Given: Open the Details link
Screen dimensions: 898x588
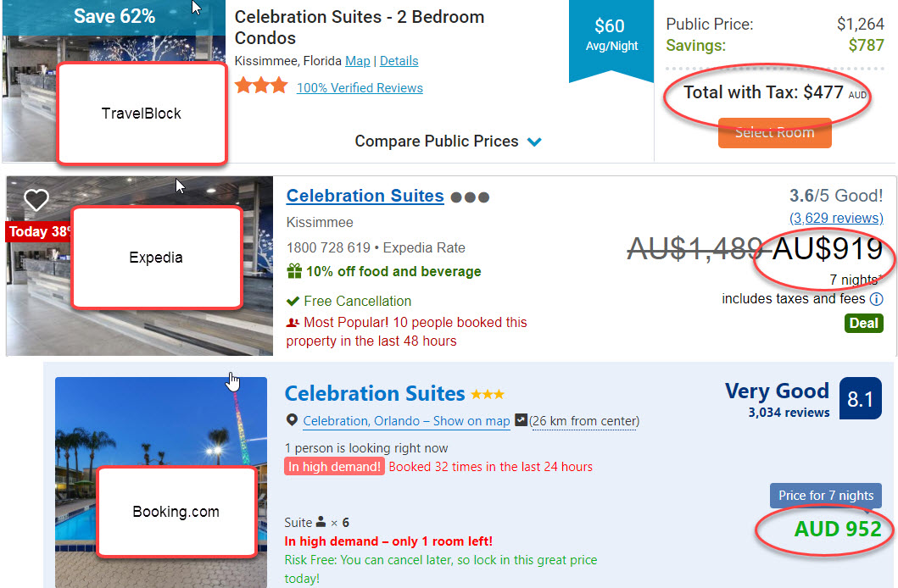Looking at the screenshot, I should [399, 61].
